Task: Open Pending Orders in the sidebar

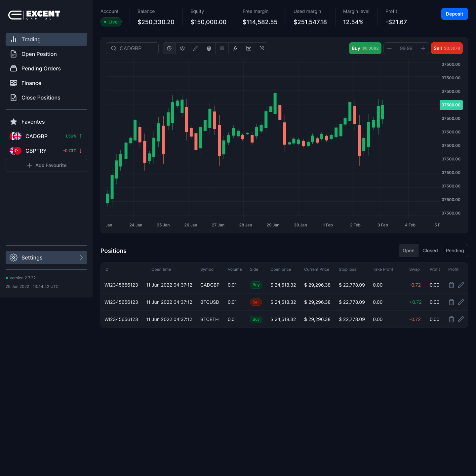Action: pyautogui.click(x=41, y=68)
